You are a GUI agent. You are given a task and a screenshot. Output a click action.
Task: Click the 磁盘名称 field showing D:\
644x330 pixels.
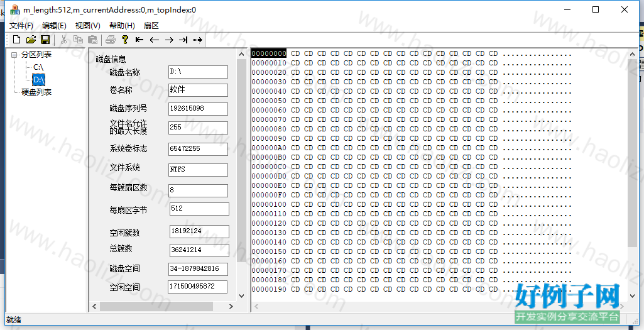point(198,72)
